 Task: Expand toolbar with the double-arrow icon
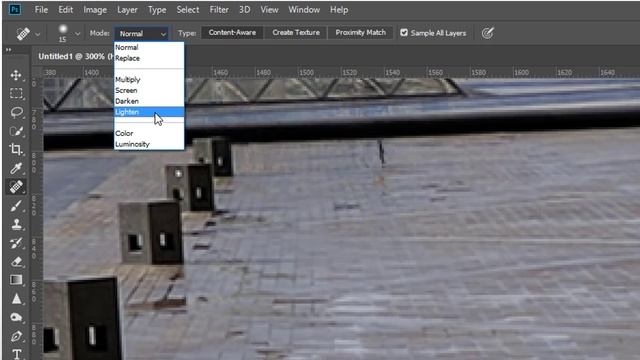tap(8, 50)
